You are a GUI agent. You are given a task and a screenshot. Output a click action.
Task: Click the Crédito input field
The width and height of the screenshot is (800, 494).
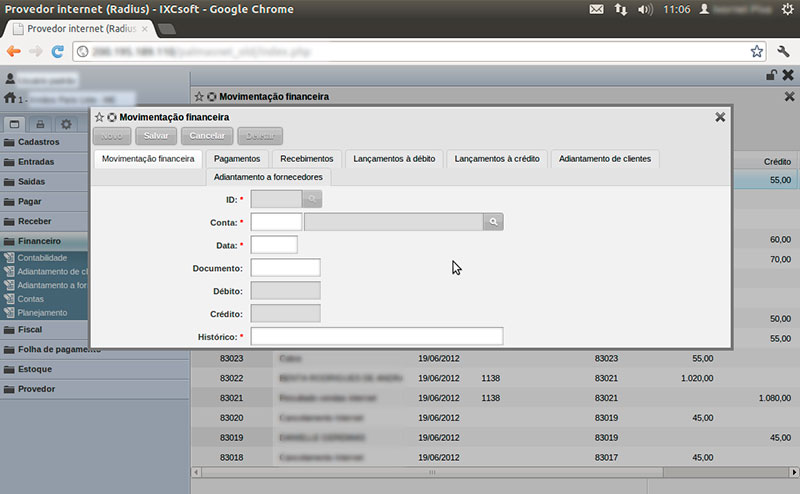pos(286,314)
